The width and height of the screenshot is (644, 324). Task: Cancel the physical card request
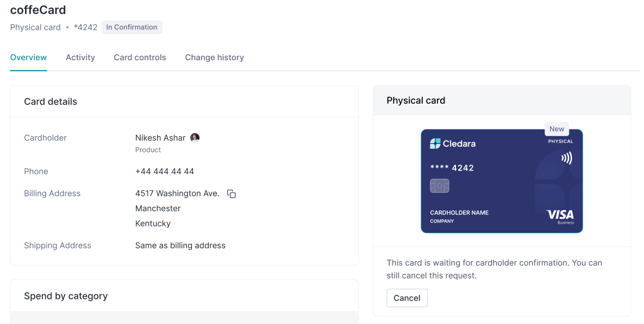pos(407,298)
